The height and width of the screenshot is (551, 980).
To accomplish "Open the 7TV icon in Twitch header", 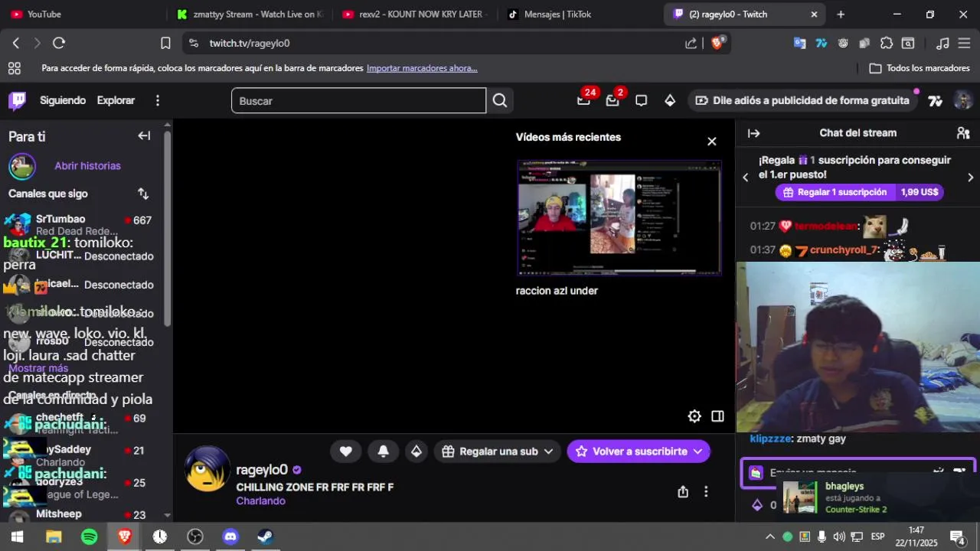I will (x=935, y=100).
